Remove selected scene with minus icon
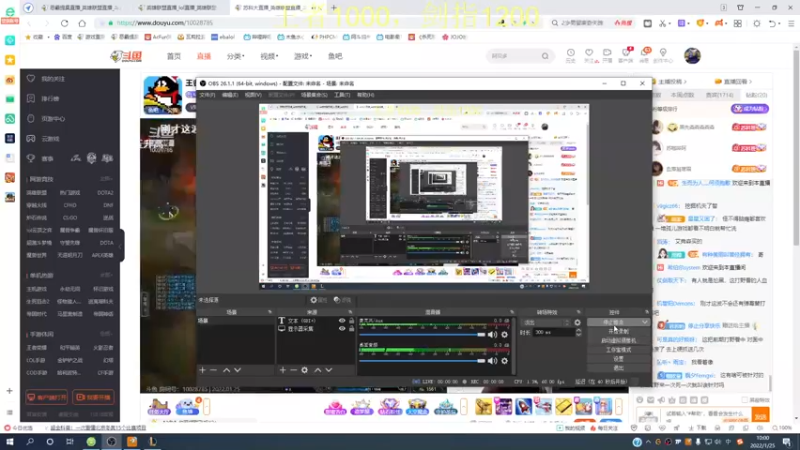800x450 pixels. click(213, 370)
